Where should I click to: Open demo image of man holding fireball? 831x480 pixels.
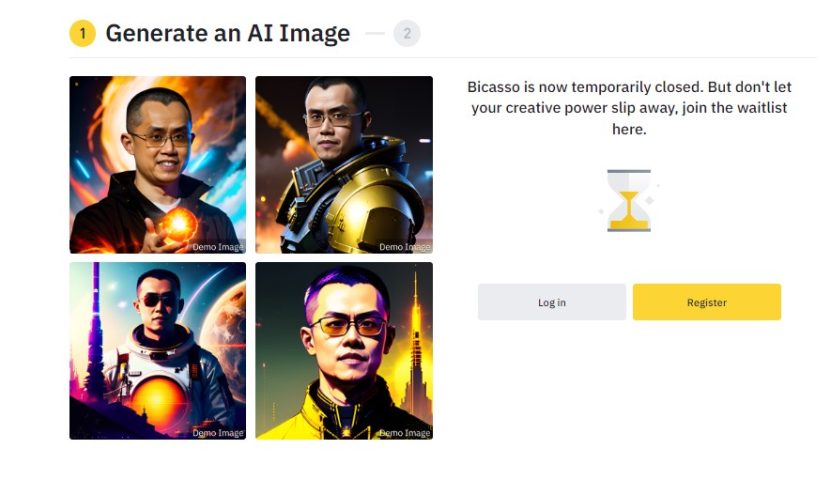157,165
